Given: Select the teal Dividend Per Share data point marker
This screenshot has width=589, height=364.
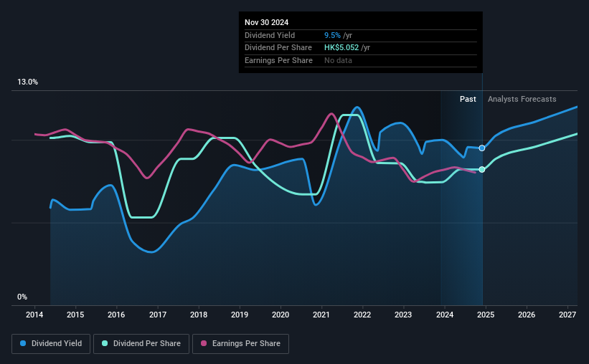Looking at the screenshot, I should pyautogui.click(x=482, y=170).
